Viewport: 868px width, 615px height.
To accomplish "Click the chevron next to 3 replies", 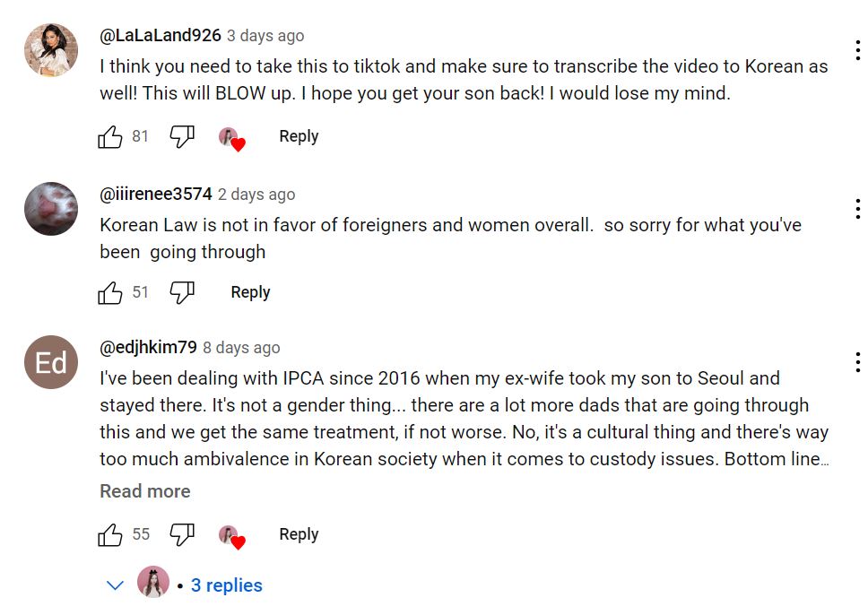I will [114, 585].
